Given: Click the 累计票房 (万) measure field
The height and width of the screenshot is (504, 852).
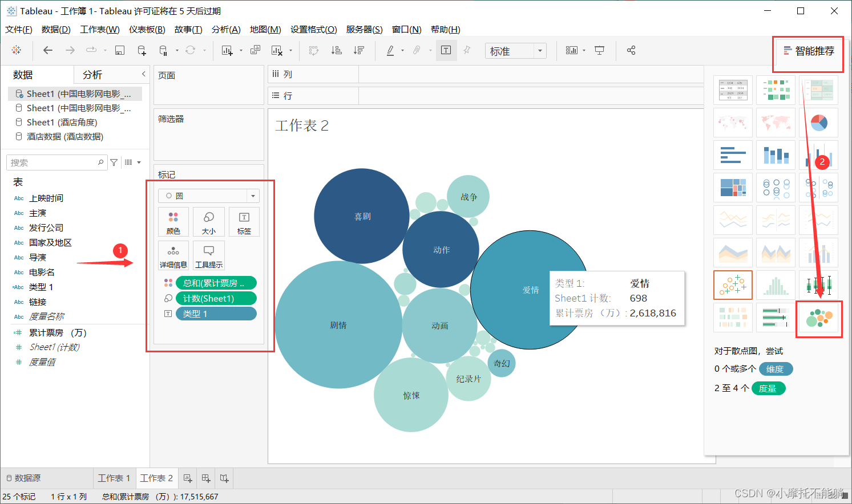Looking at the screenshot, I should pyautogui.click(x=58, y=333).
